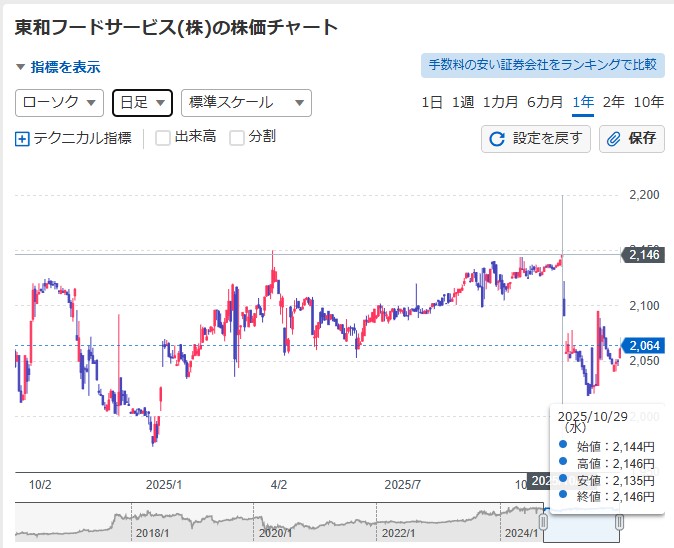
Task: Open the 手数料の安い証券会社 ranking link
Action: (543, 65)
